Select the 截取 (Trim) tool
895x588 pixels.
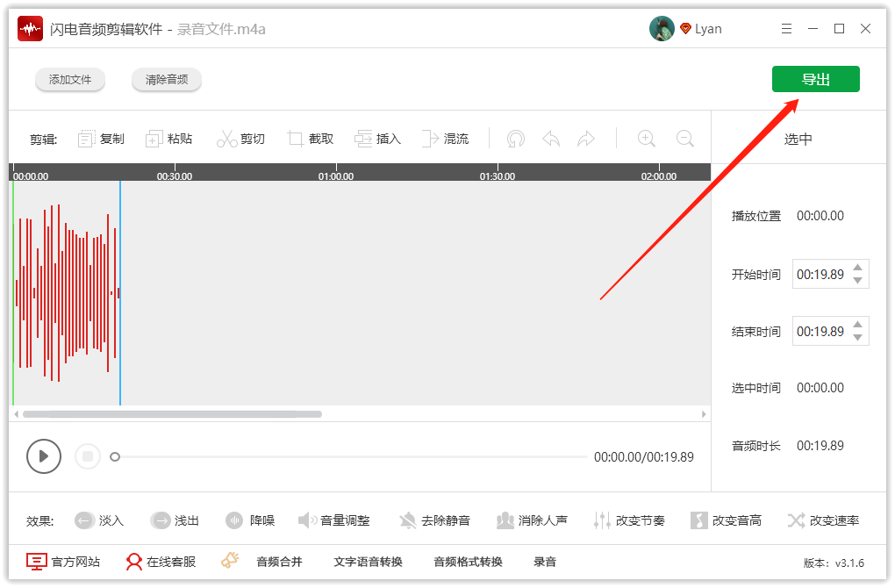point(311,138)
